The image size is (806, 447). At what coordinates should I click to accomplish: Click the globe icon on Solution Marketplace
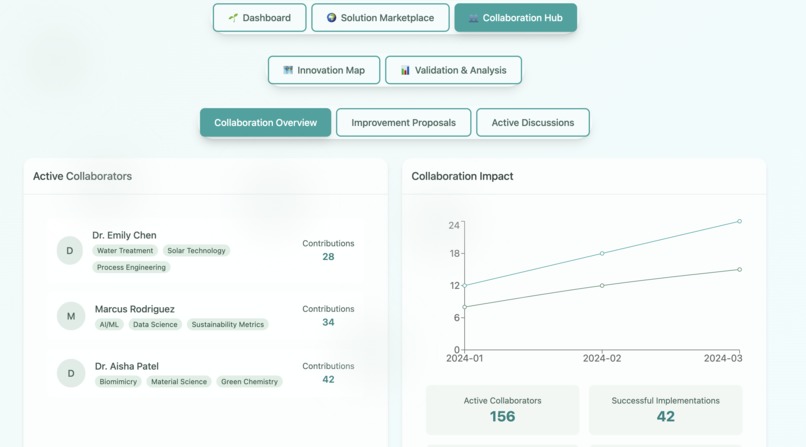point(332,17)
